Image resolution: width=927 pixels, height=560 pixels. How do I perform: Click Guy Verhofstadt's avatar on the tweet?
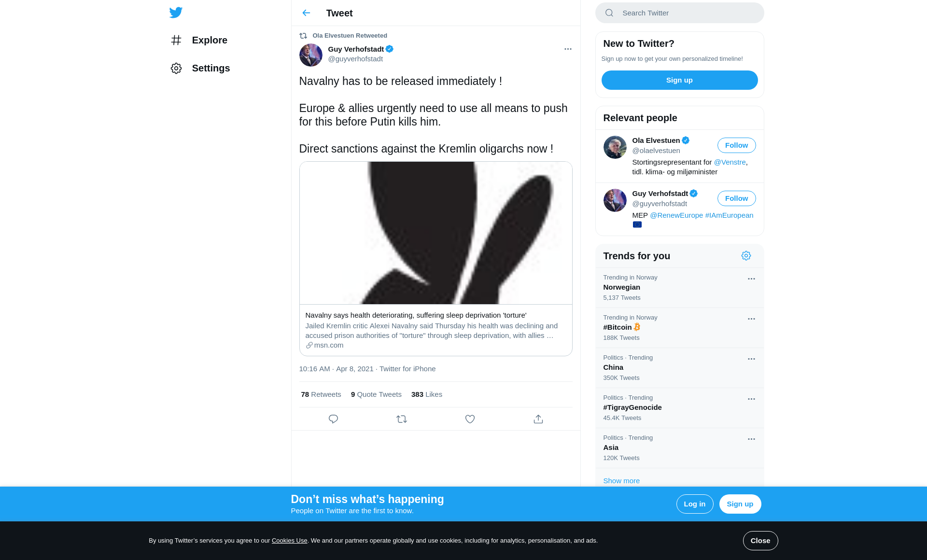[x=310, y=55]
